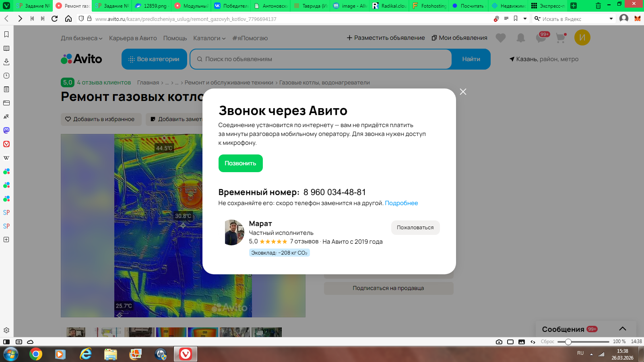Open the MetaMask fox extension

[x=638, y=19]
